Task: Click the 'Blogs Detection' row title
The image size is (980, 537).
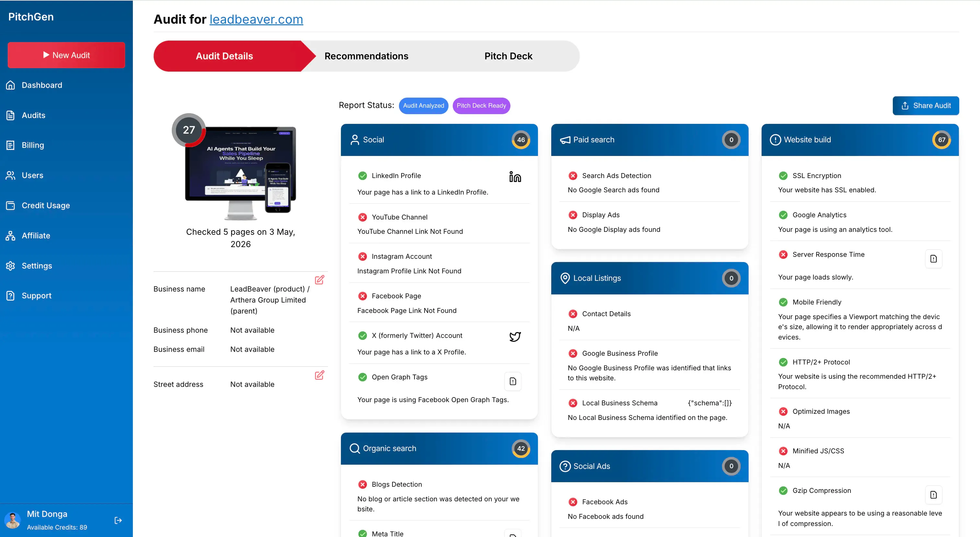Action: [397, 484]
